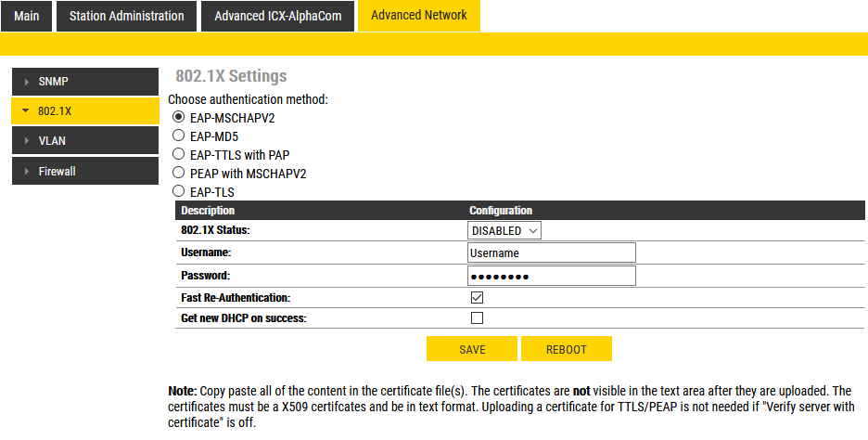Go to Advanced ICX-AlphaCom tab
The height and width of the screenshot is (440, 868).
(x=277, y=16)
